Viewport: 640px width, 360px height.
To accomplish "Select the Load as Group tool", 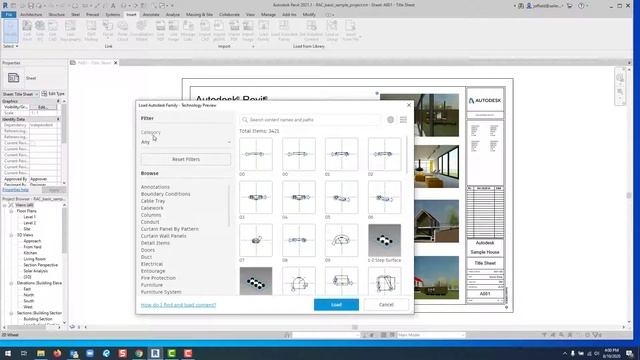I will point(332,31).
